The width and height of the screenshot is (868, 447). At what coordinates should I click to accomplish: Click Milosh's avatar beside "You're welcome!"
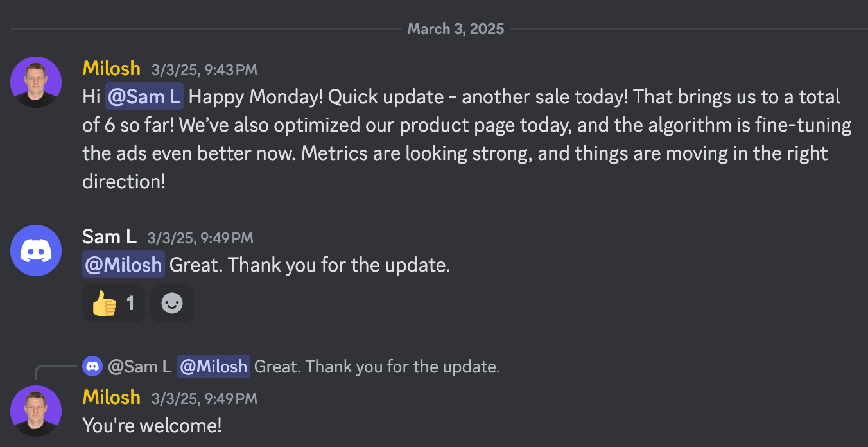[x=36, y=411]
